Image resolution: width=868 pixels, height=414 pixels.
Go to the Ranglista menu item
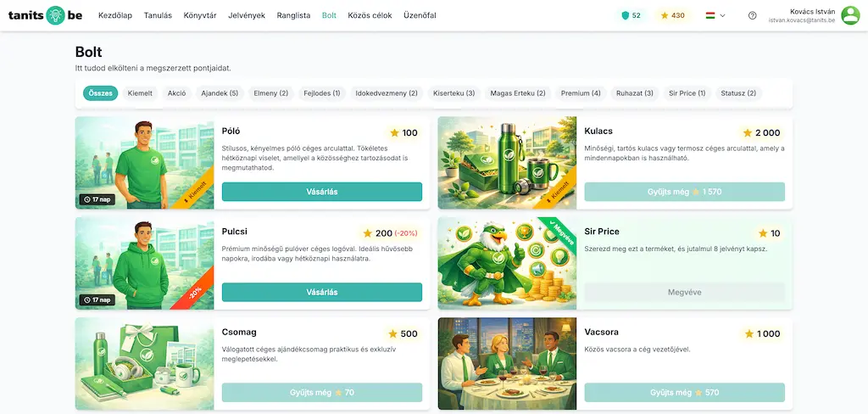point(293,15)
